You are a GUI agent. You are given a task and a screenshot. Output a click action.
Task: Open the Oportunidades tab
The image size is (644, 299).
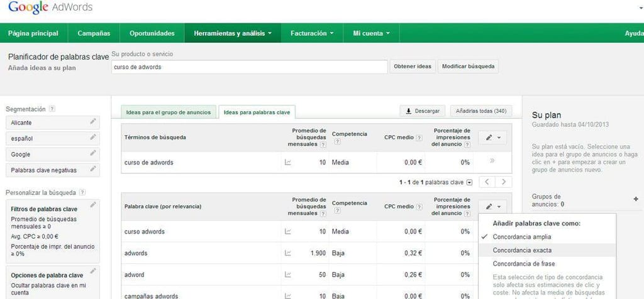[152, 33]
